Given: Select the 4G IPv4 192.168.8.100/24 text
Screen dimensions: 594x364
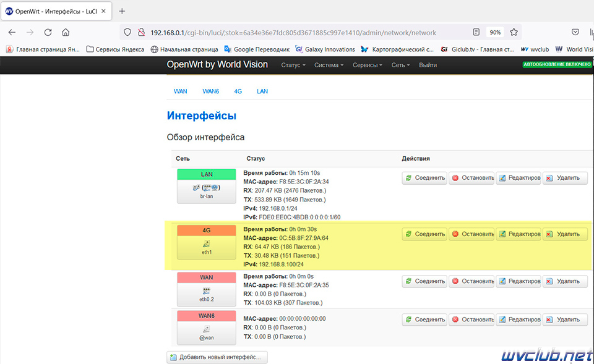Looking at the screenshot, I should [282, 265].
